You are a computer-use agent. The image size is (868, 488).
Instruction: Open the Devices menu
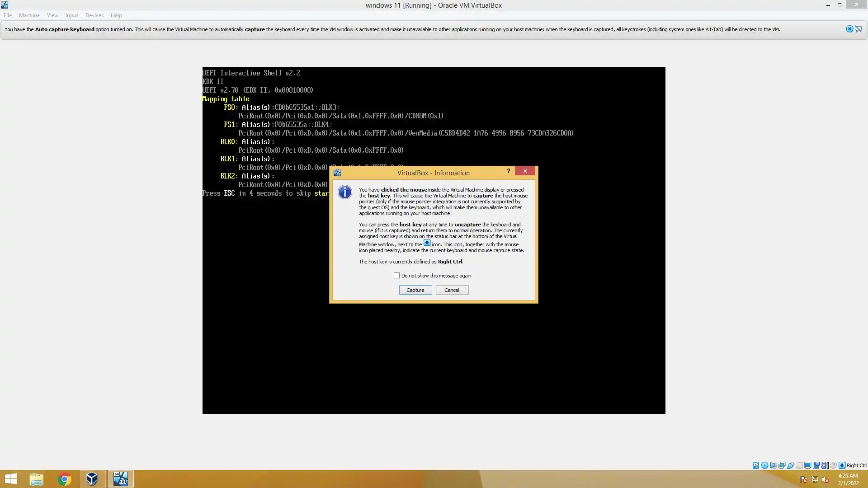tap(94, 15)
